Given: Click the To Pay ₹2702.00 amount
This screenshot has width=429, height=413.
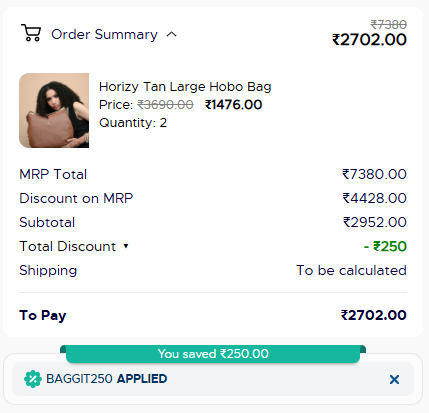Looking at the screenshot, I should (373, 315).
